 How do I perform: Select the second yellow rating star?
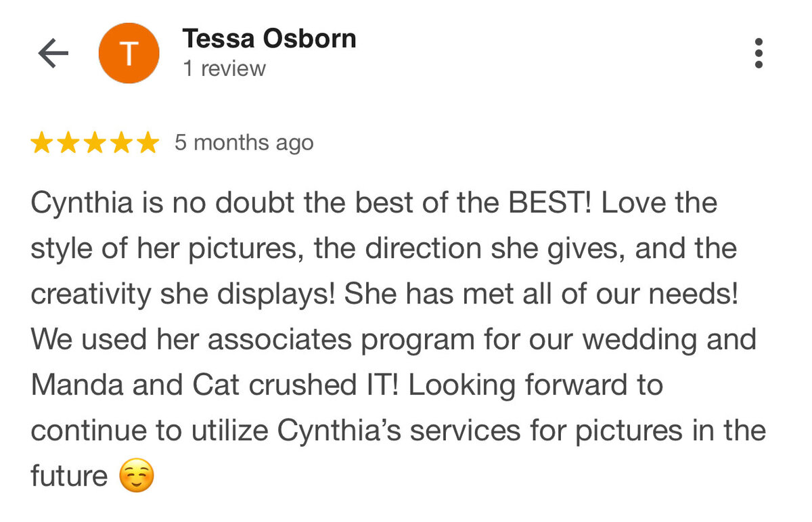[x=68, y=144]
